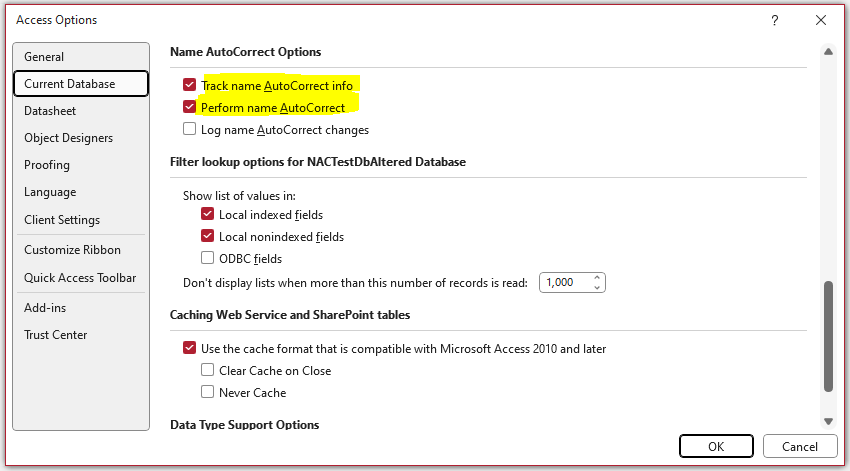Screen dimensions: 850x471
Task: Open the Proofing category
Action: point(81,165)
